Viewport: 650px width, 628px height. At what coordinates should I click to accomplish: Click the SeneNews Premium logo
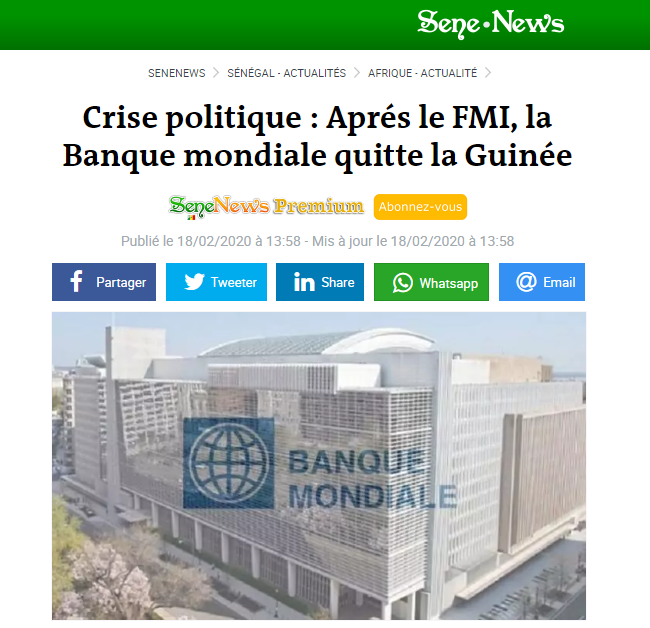coord(266,206)
